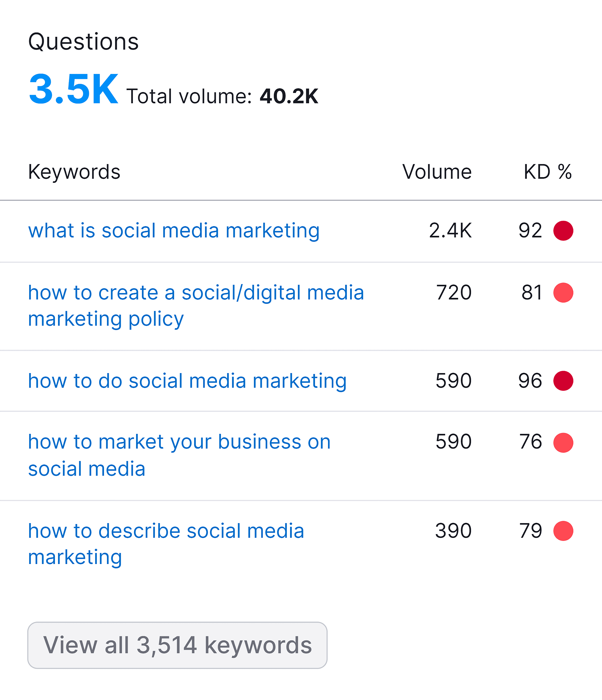Select the Volume column header
602x700 pixels.
(437, 172)
